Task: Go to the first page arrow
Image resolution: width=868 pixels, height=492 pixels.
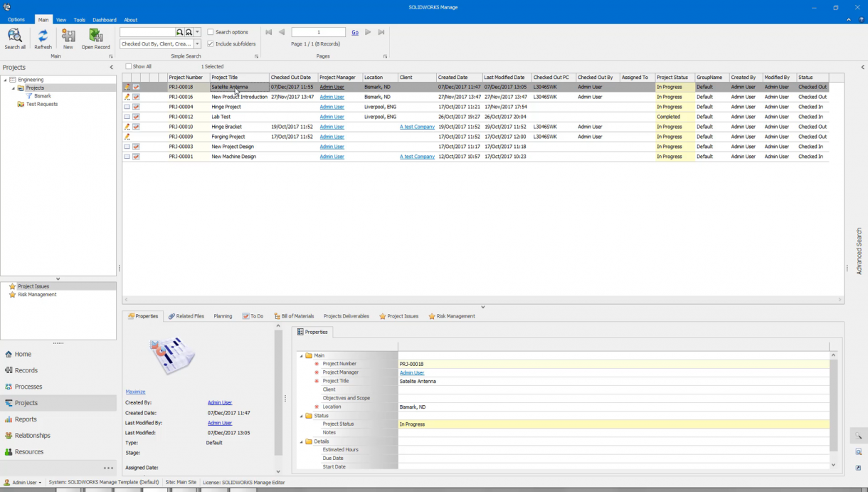Action: pos(269,32)
